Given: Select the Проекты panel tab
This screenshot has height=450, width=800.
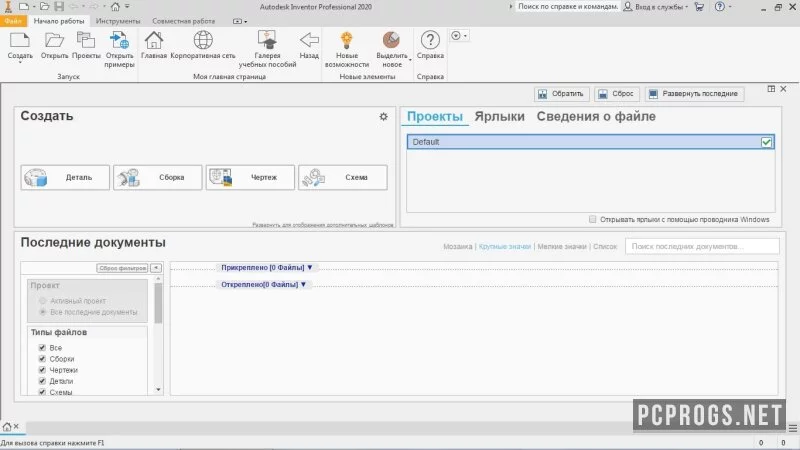Looking at the screenshot, I should click(435, 116).
